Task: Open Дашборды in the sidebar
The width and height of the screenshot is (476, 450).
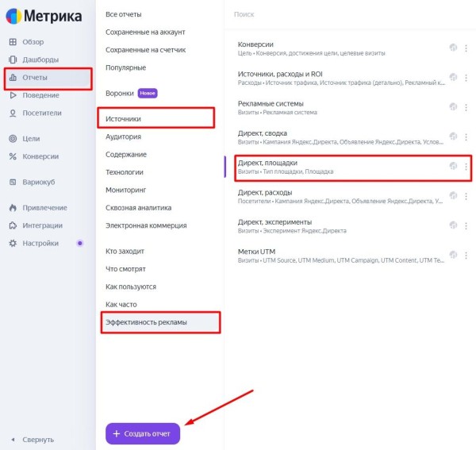Action: pos(39,60)
